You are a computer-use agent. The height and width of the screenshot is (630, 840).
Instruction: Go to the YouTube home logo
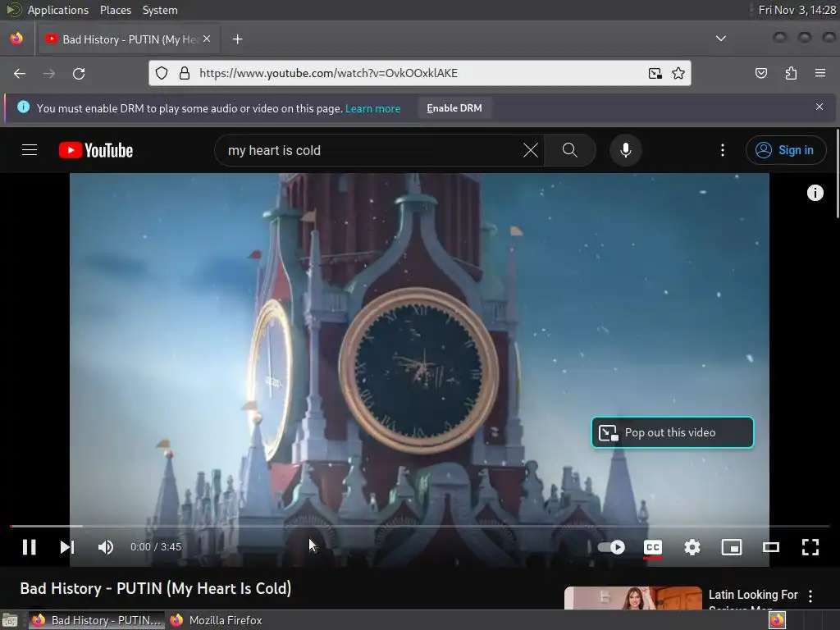click(96, 151)
